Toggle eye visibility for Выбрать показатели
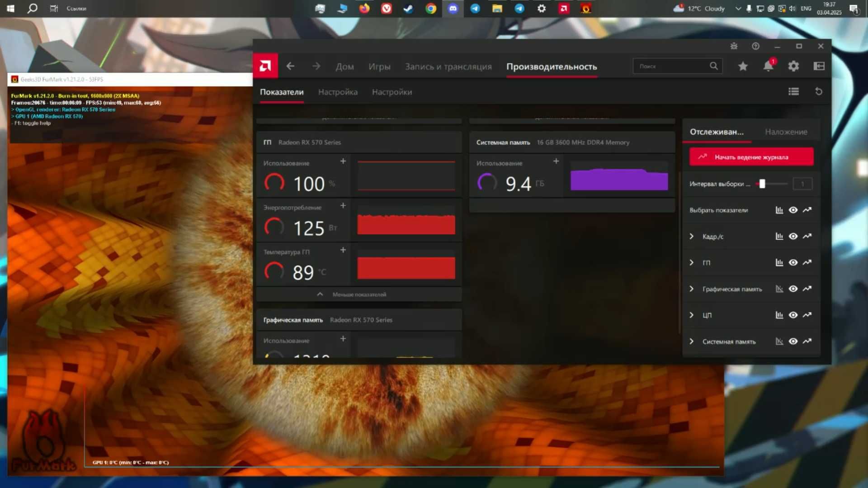 793,210
